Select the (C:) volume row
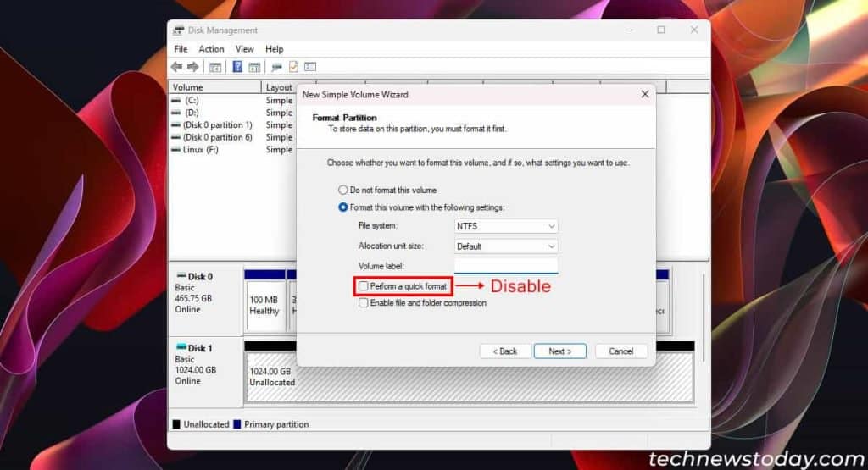 click(232, 100)
